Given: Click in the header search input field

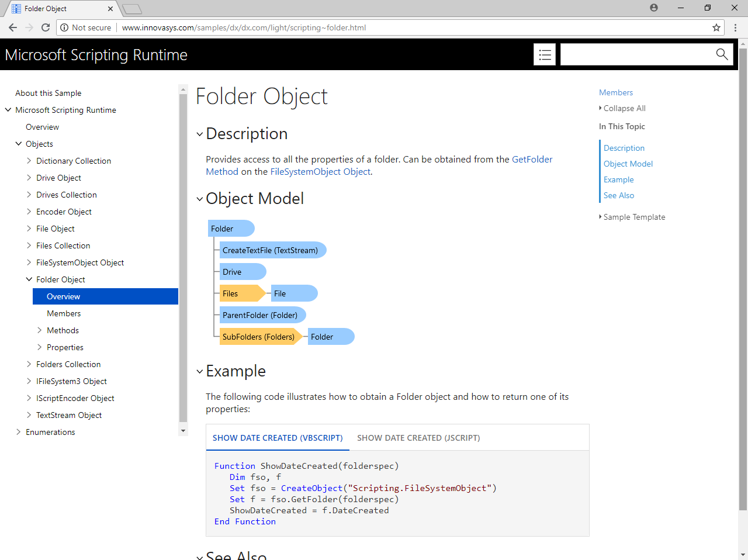Looking at the screenshot, I should (x=637, y=54).
